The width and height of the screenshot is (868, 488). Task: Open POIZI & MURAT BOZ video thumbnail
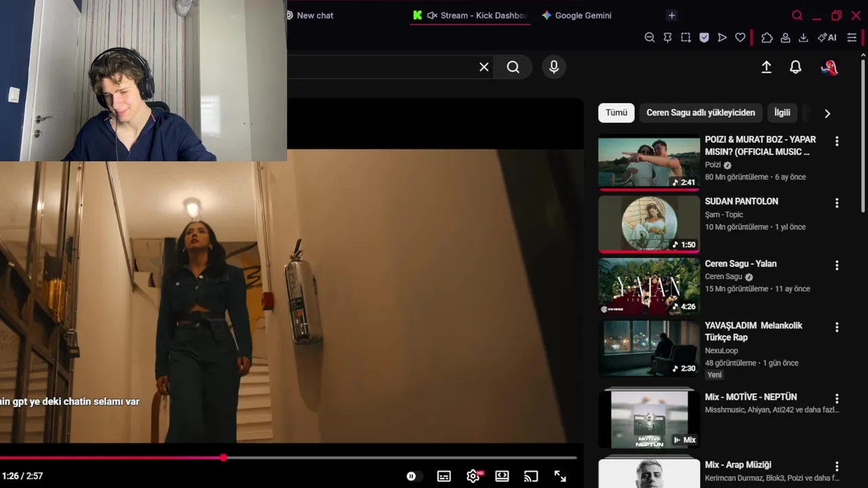[649, 163]
